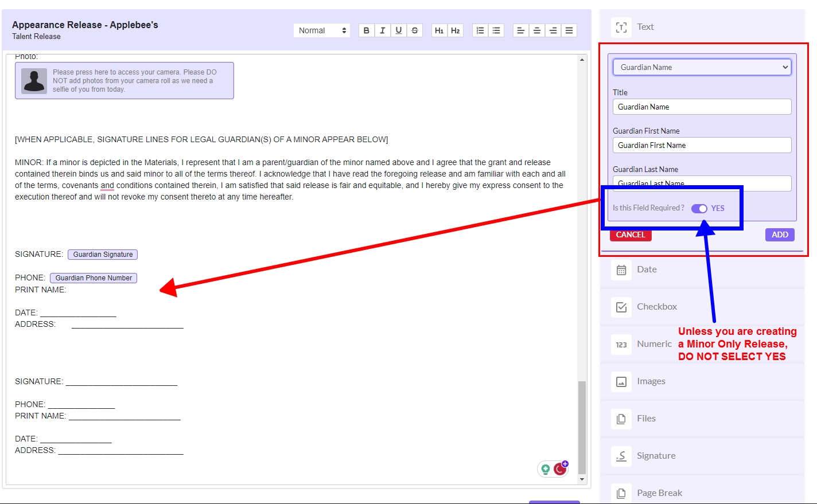Select the Checkbox field type
Screen dimensions: 817x504
click(x=656, y=307)
